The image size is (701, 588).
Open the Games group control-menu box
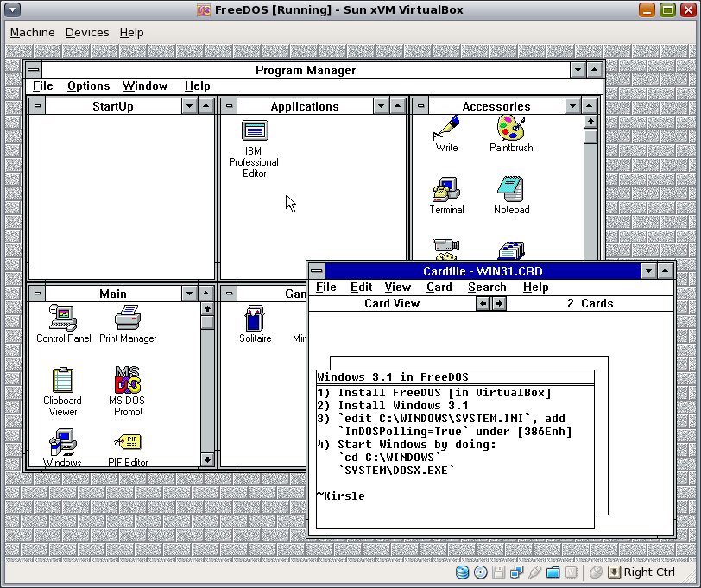tap(229, 294)
